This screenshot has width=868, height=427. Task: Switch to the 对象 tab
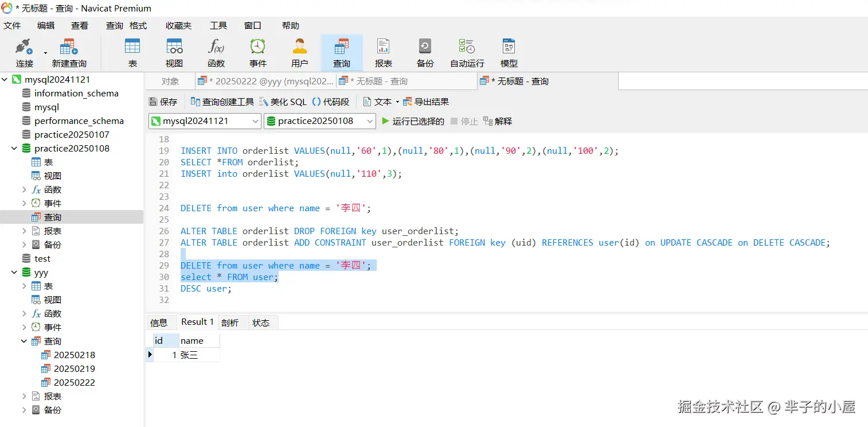[x=170, y=81]
